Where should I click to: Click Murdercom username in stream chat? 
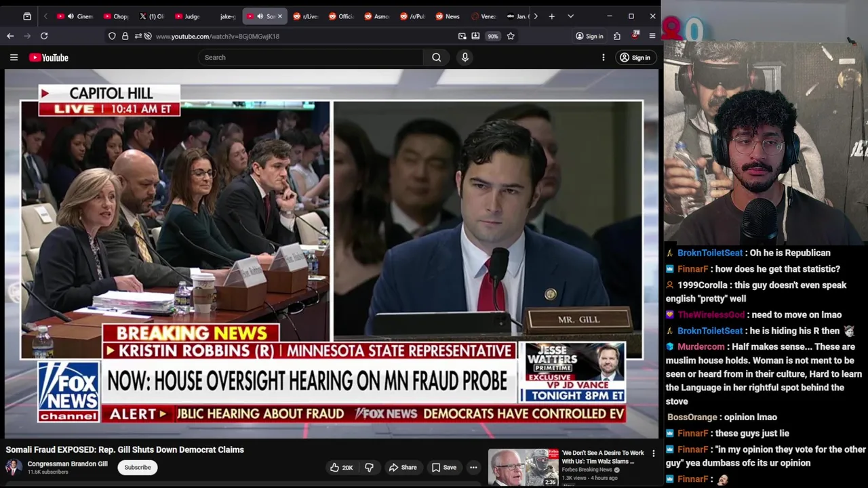pos(701,346)
